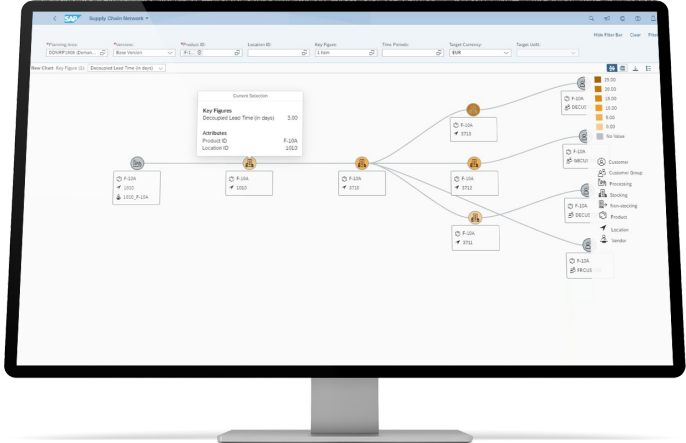The image size is (686, 443).
Task: Select the stocking node for location 1010
Action: (249, 163)
